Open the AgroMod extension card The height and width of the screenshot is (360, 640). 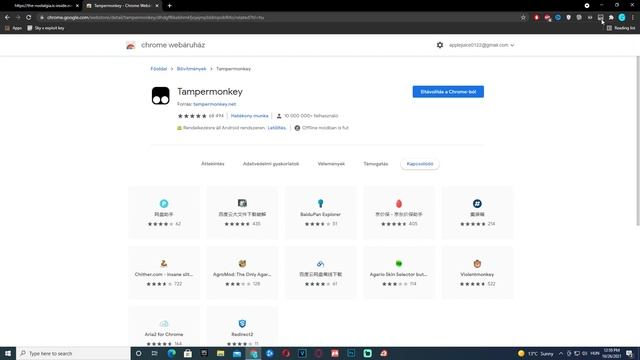point(242,272)
